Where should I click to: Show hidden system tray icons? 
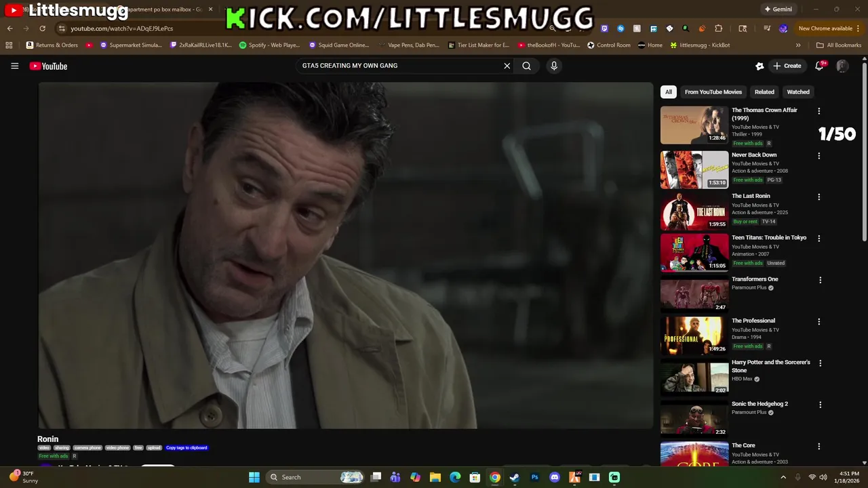783,477
